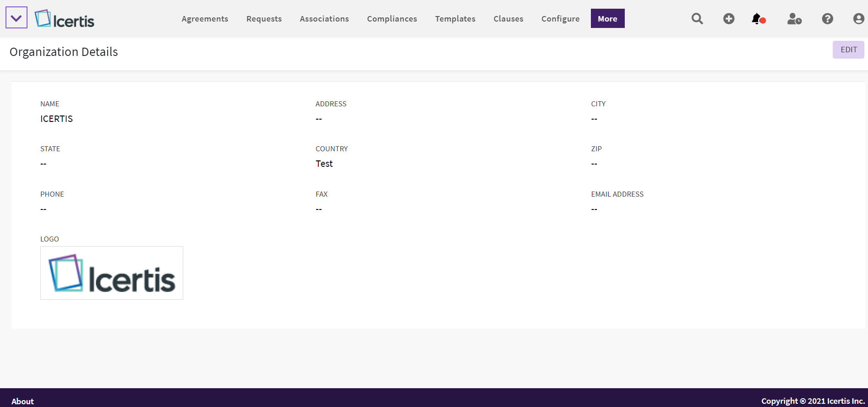The width and height of the screenshot is (868, 407).
Task: Open the Agreements menu
Action: 205,19
